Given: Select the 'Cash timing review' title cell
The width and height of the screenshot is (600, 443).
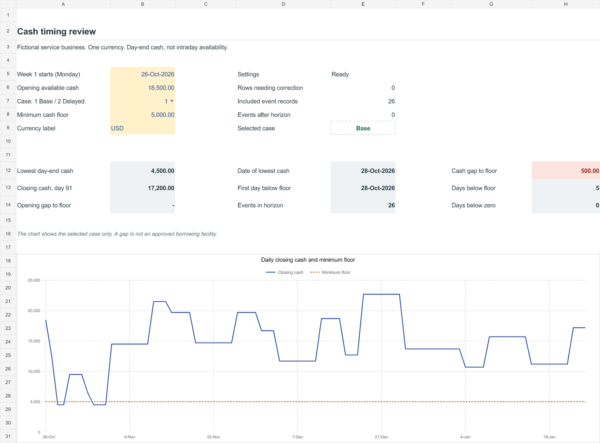Looking at the screenshot, I should pos(56,32).
